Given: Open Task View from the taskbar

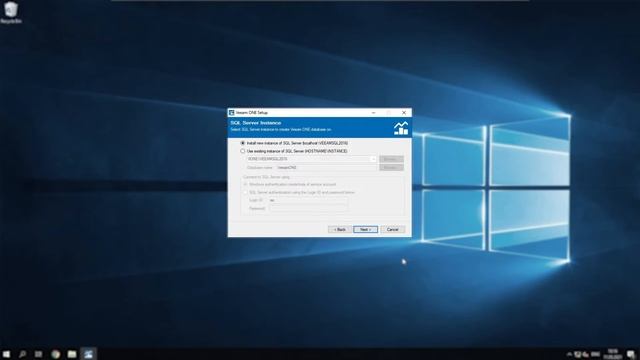Looking at the screenshot, I should coord(38,354).
